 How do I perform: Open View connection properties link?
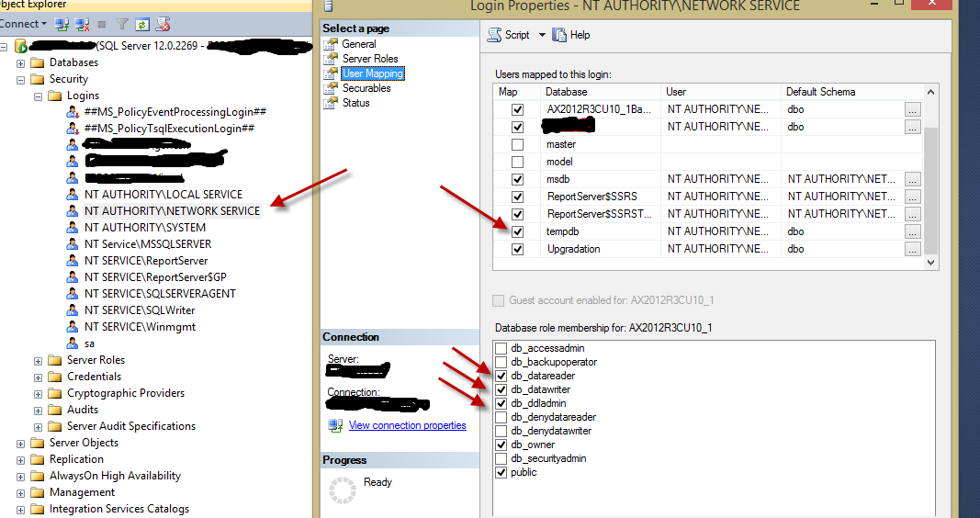pos(408,425)
